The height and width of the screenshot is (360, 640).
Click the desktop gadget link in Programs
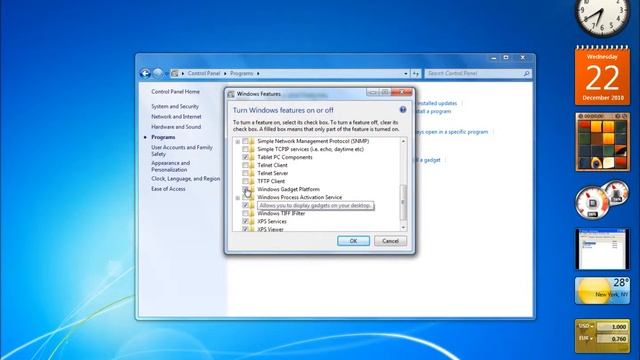(x=427, y=160)
